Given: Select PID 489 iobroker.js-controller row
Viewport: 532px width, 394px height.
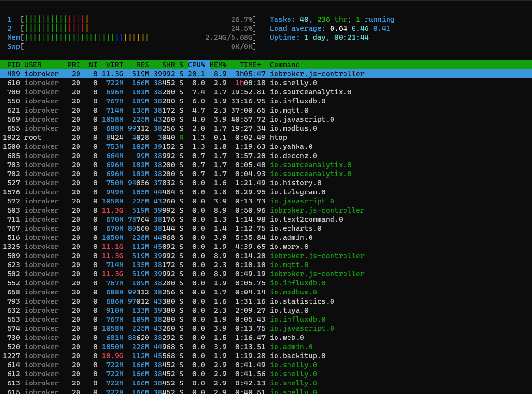Looking at the screenshot, I should [x=266, y=74].
